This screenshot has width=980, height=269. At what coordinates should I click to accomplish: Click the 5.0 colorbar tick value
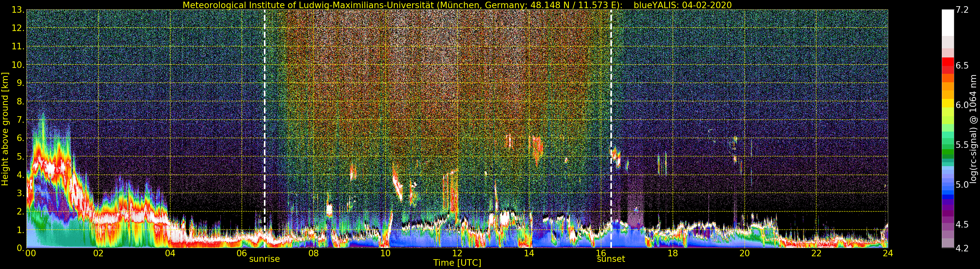[x=962, y=184]
